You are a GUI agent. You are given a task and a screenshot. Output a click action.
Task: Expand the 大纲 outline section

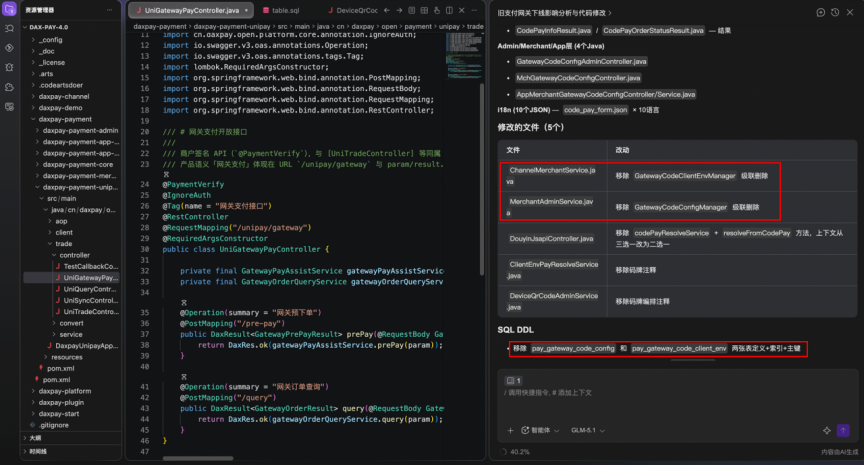[x=35, y=438]
